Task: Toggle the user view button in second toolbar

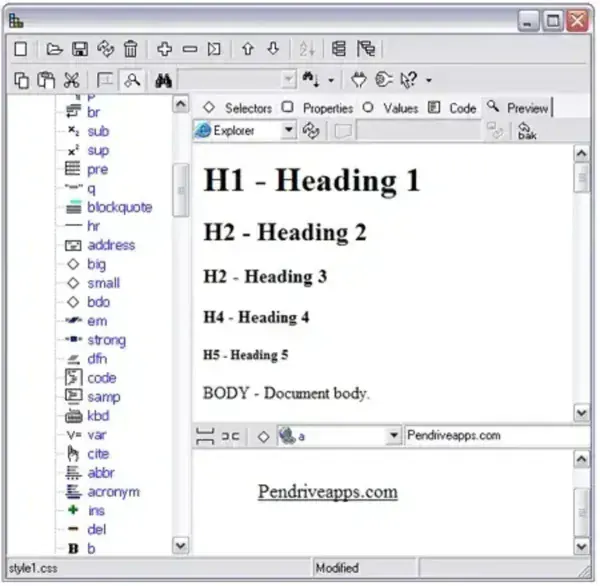Action: [x=132, y=80]
